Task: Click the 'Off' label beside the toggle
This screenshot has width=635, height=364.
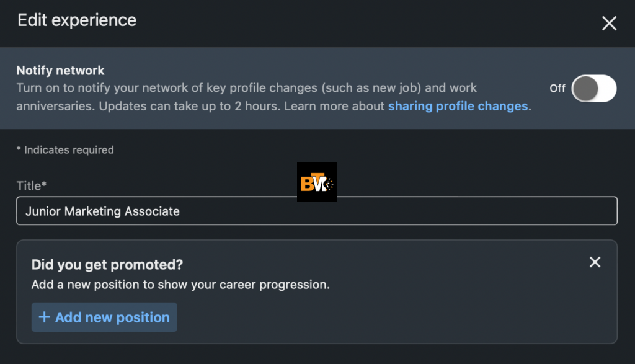Action: [557, 89]
